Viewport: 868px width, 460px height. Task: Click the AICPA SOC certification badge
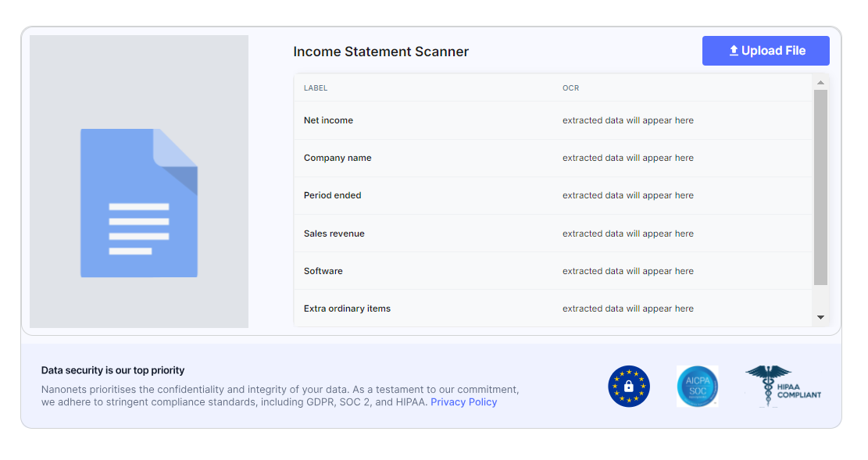pyautogui.click(x=697, y=386)
